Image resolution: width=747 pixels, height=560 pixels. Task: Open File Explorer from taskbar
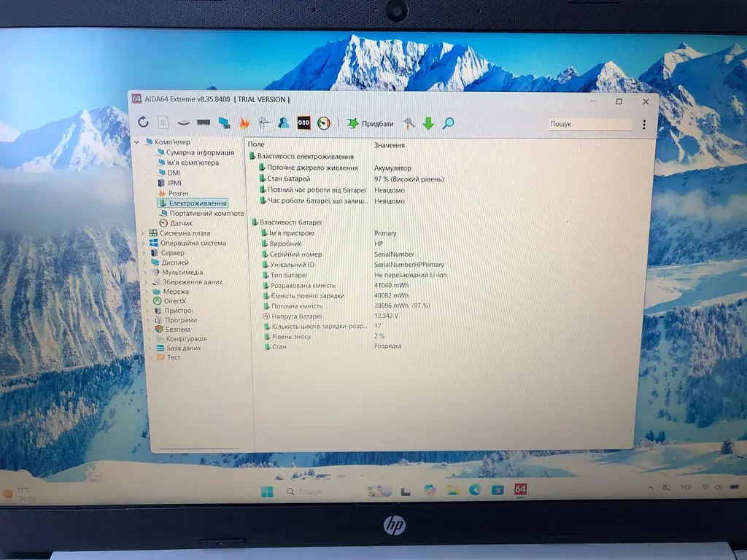[x=452, y=490]
